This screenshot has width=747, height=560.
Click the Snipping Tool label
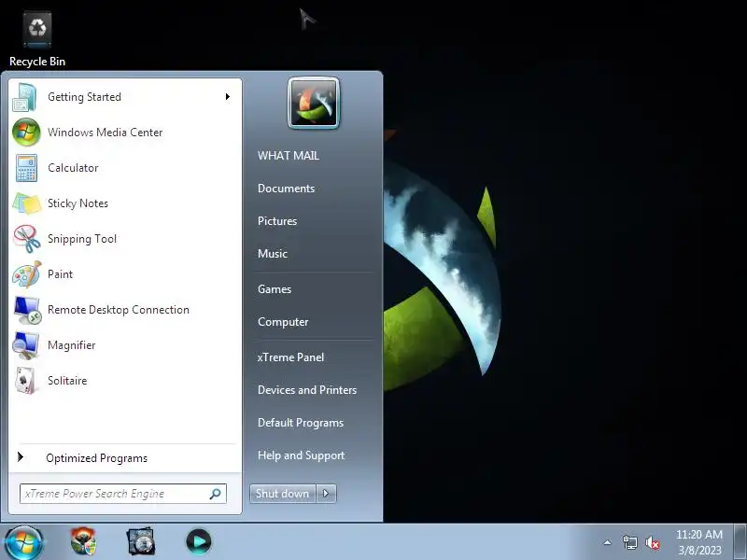coord(82,239)
